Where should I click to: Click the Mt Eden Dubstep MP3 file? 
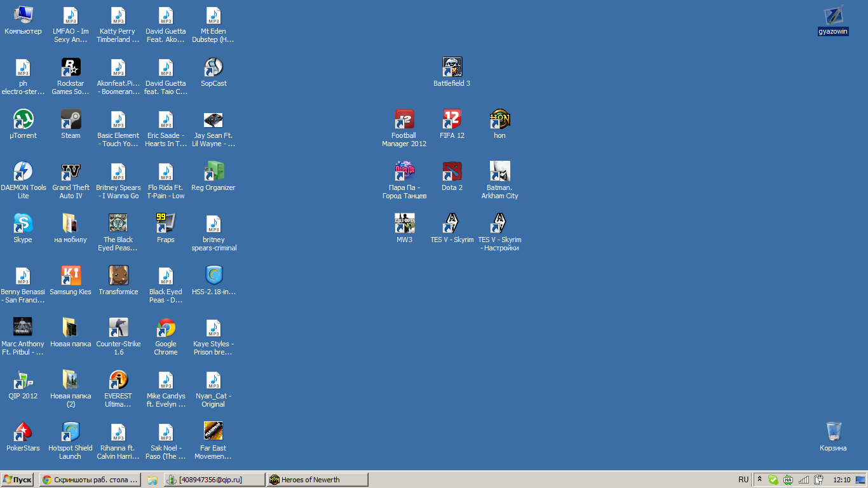click(214, 24)
